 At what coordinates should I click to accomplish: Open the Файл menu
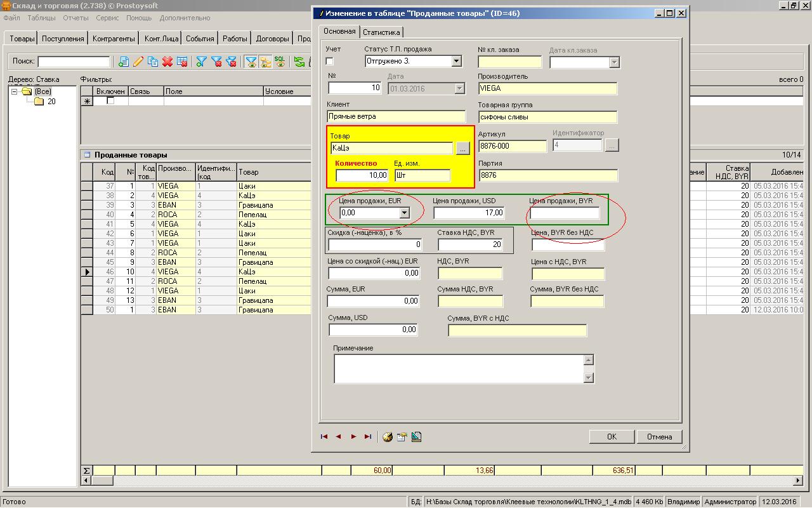pos(11,18)
